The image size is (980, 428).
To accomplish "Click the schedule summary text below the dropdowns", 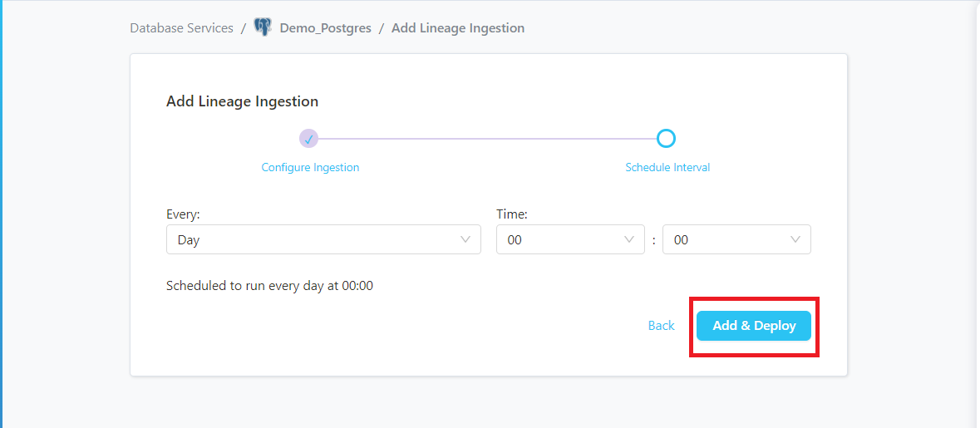I will [x=269, y=286].
